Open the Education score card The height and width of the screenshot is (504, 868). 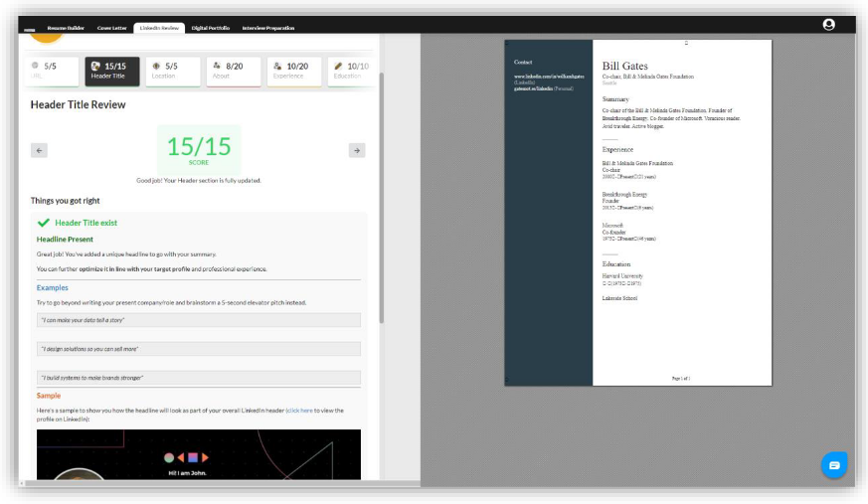(349, 71)
